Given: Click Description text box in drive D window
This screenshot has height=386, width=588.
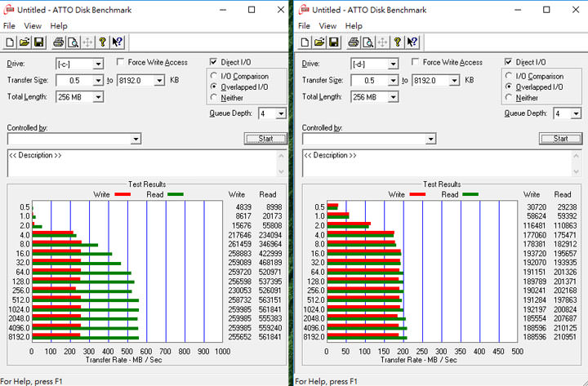Looking at the screenshot, I should point(441,163).
